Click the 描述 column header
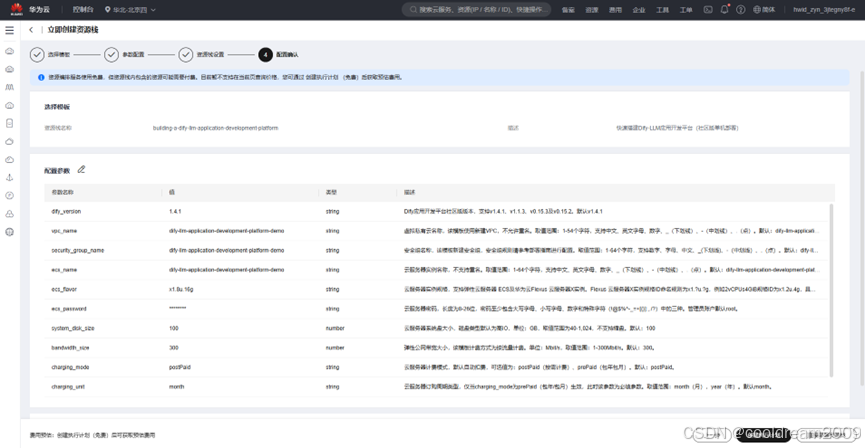865x448 pixels. point(409,193)
